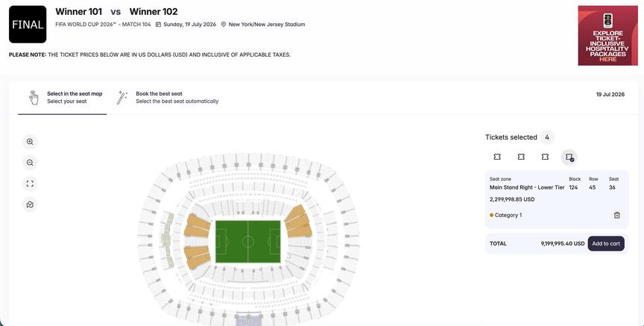The width and height of the screenshot is (644, 326).
Task: Click the lower-left orange seating block
Action: [x=196, y=256]
